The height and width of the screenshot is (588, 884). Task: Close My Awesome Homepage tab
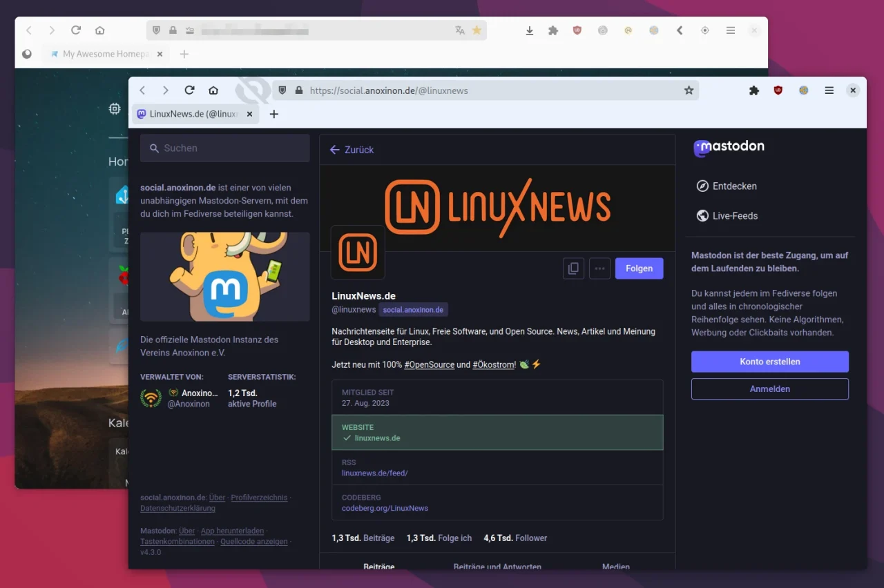tap(160, 54)
